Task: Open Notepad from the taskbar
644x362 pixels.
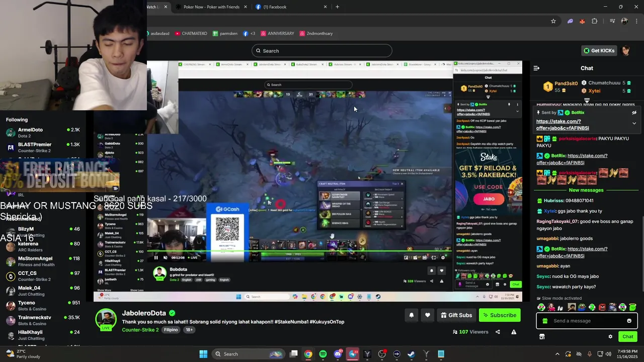Action: click(x=441, y=354)
